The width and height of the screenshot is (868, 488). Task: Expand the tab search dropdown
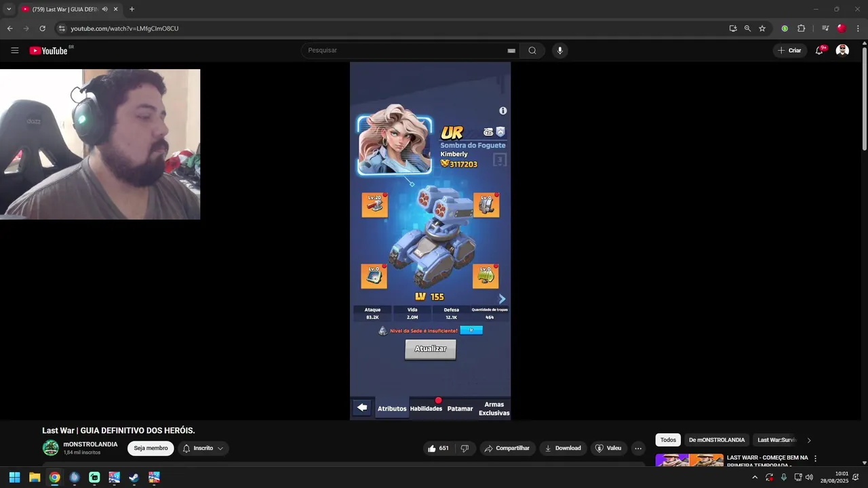pos(9,9)
